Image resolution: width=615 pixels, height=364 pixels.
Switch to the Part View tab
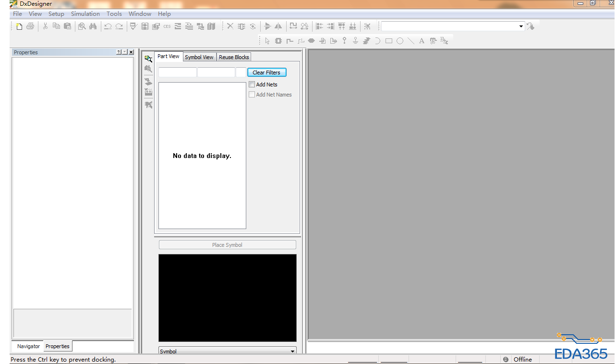point(169,57)
